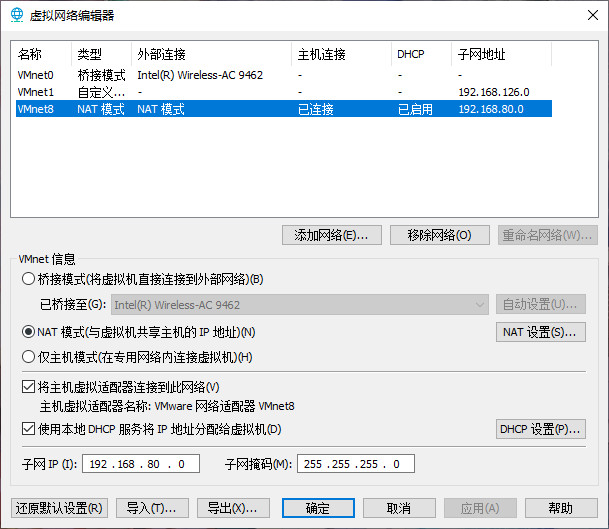The width and height of the screenshot is (609, 529).
Task: Select the 桥接模式 radio button
Action: (x=28, y=279)
